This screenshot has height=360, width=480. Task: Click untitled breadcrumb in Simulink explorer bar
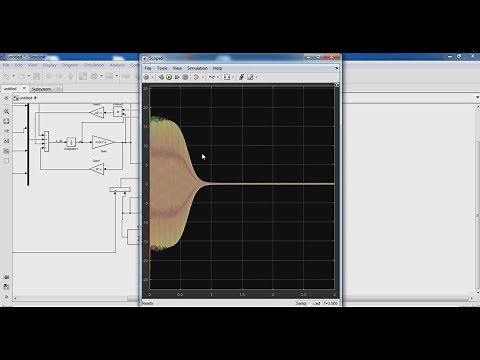tap(26, 98)
